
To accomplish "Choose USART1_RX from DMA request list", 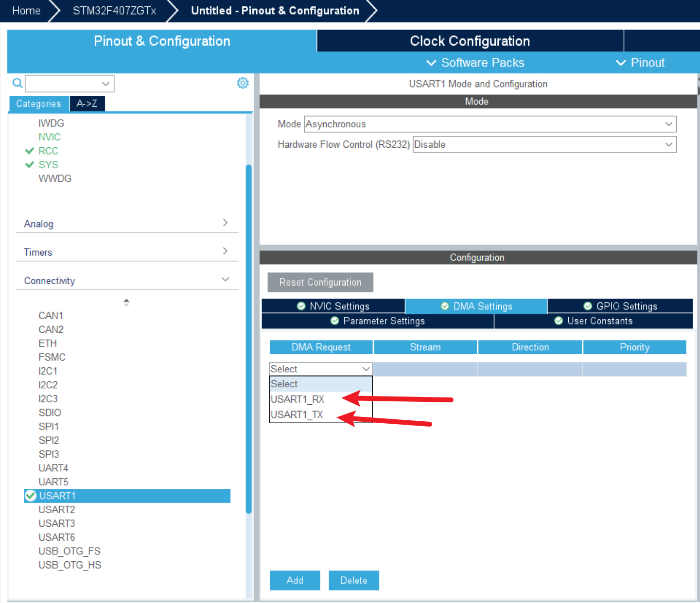I will [x=321, y=399].
